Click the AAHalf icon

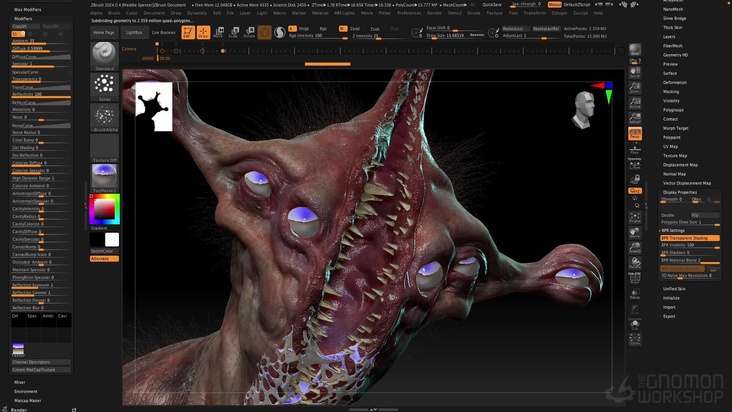[x=635, y=118]
